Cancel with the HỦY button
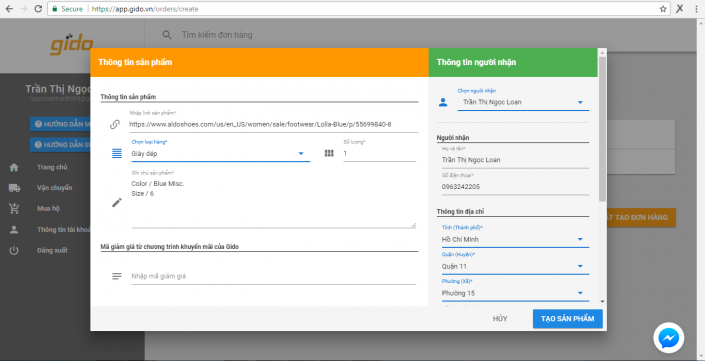 pos(500,319)
